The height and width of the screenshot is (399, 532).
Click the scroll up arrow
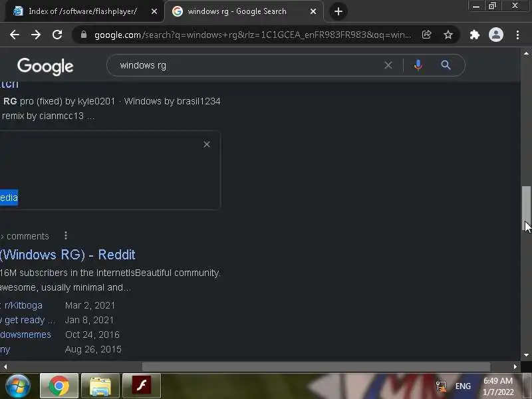tap(526, 53)
